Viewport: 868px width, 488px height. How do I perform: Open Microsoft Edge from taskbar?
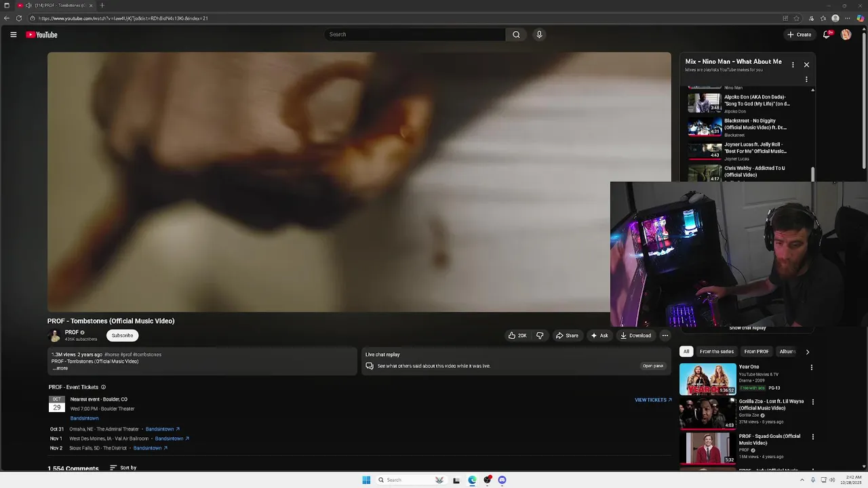tap(472, 480)
